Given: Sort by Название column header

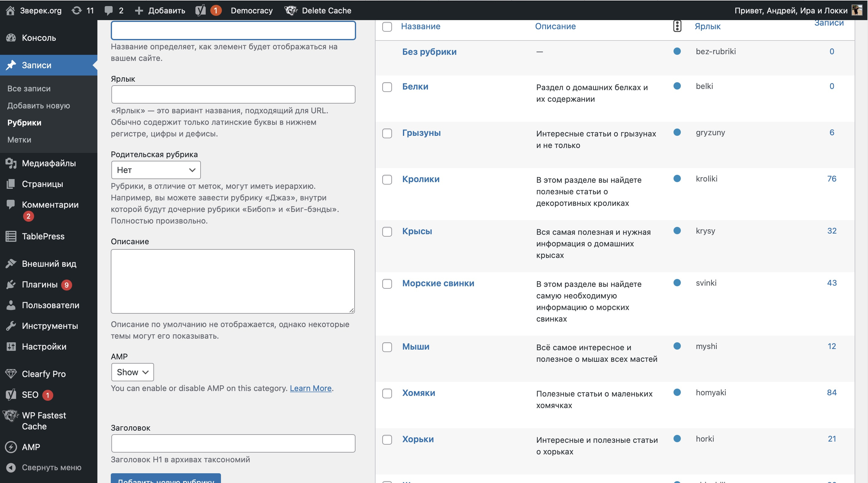Looking at the screenshot, I should coord(421,26).
